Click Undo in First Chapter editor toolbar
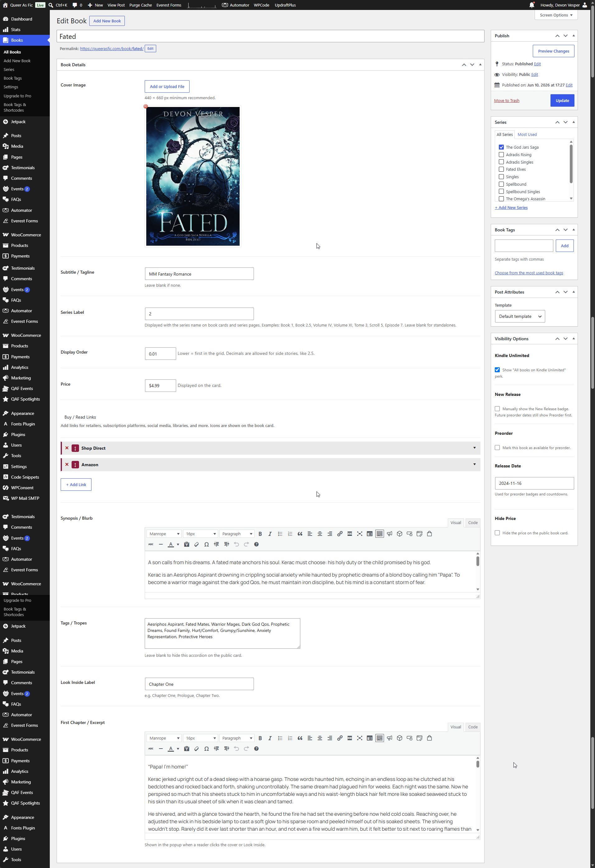The image size is (595, 868). pyautogui.click(x=236, y=749)
